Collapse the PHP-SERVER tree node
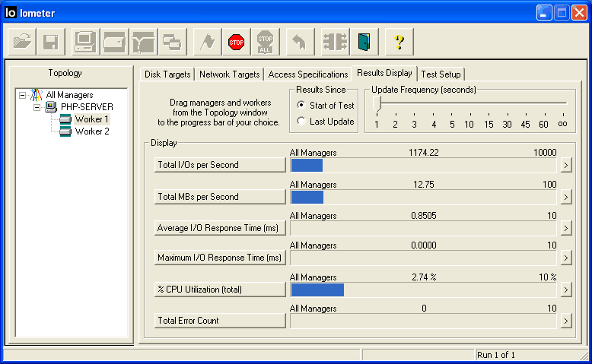Screen dimensions: 592x364 (x=37, y=107)
